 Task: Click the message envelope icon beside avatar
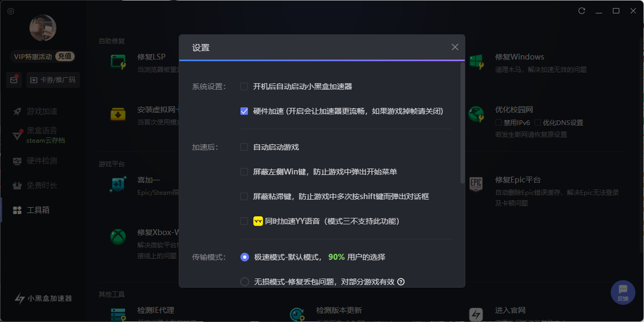point(14,79)
